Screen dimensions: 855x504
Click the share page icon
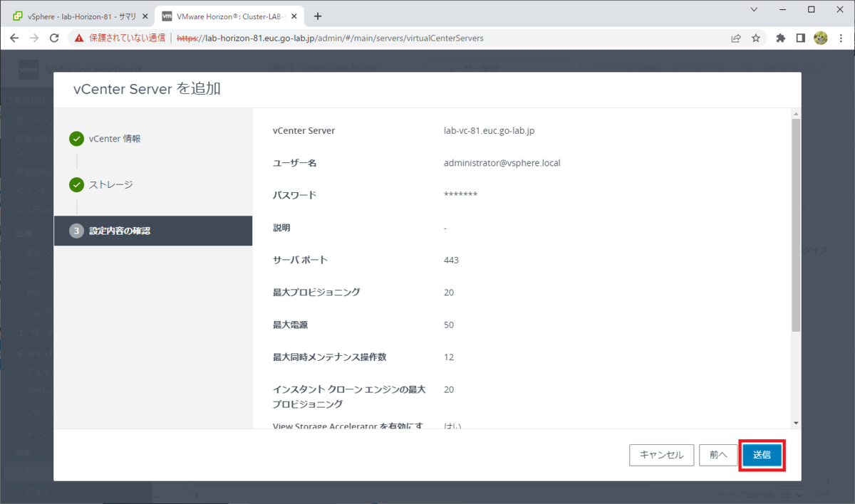[x=736, y=38]
